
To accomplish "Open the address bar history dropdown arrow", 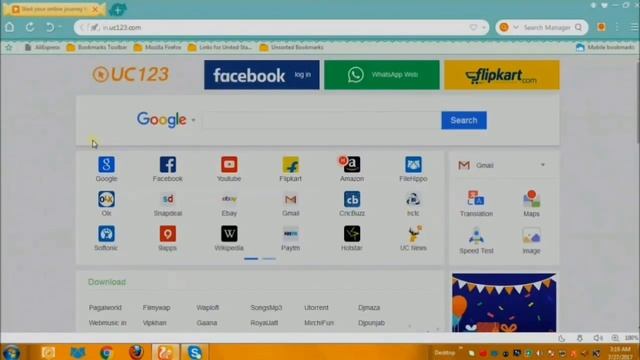I will point(484,28).
